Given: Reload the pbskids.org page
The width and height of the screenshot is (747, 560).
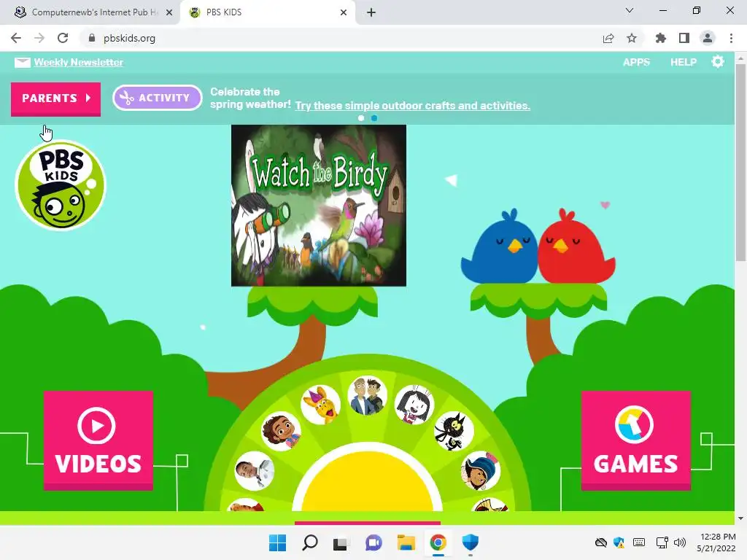Looking at the screenshot, I should click(63, 38).
